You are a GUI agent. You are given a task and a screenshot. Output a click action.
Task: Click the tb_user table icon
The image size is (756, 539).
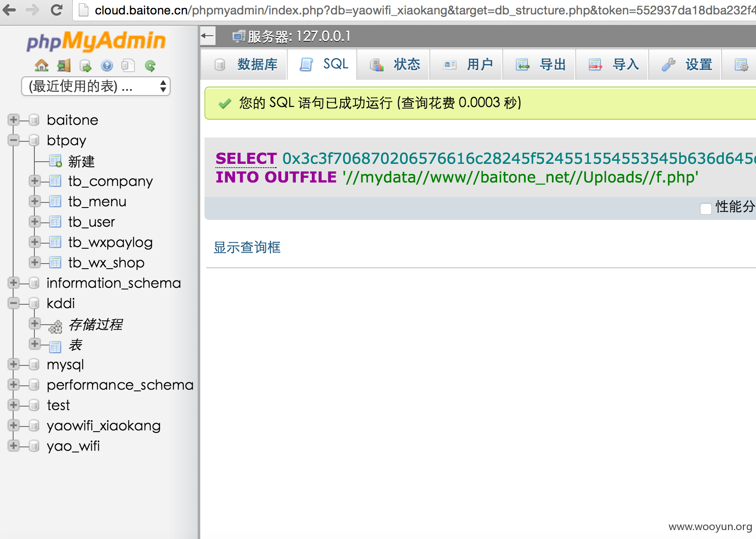pos(55,222)
